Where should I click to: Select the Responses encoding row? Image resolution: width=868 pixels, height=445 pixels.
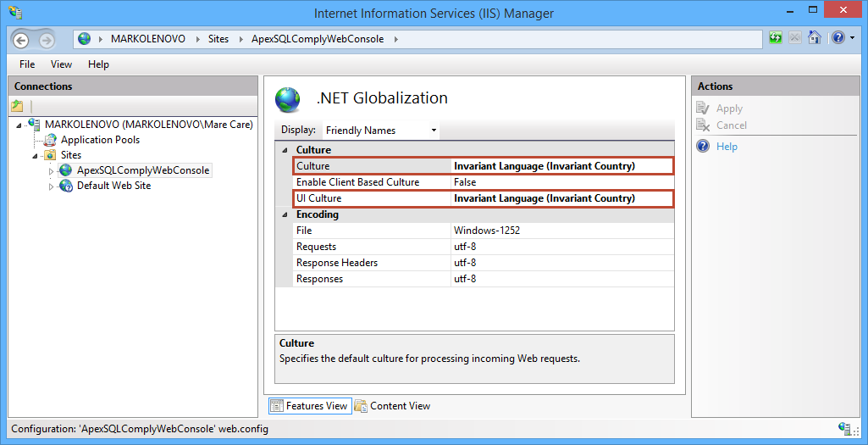pos(484,278)
